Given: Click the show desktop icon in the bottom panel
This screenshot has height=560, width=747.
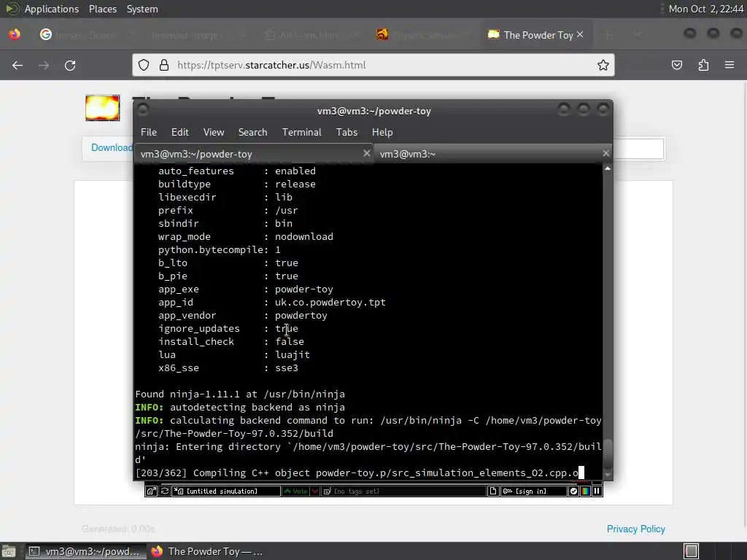Looking at the screenshot, I should tap(9, 551).
